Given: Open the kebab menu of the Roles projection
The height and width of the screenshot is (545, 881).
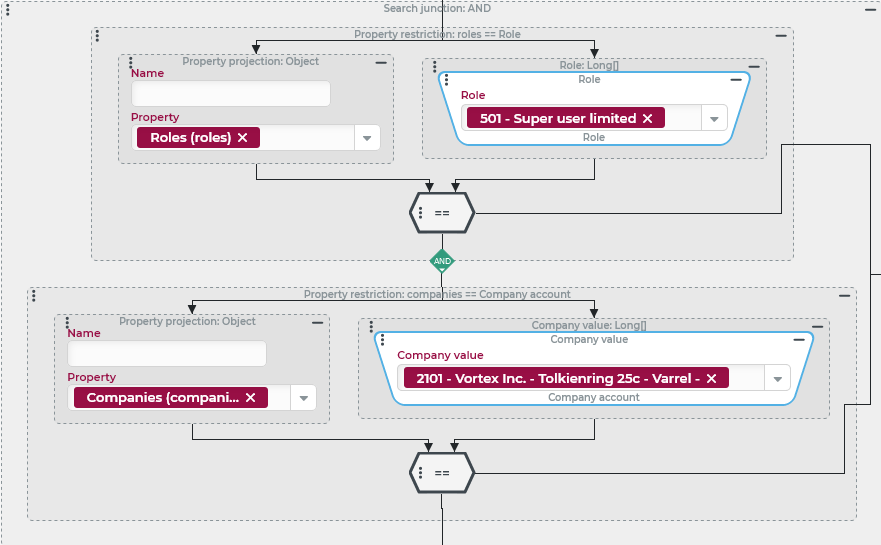Looking at the screenshot, I should 130,62.
